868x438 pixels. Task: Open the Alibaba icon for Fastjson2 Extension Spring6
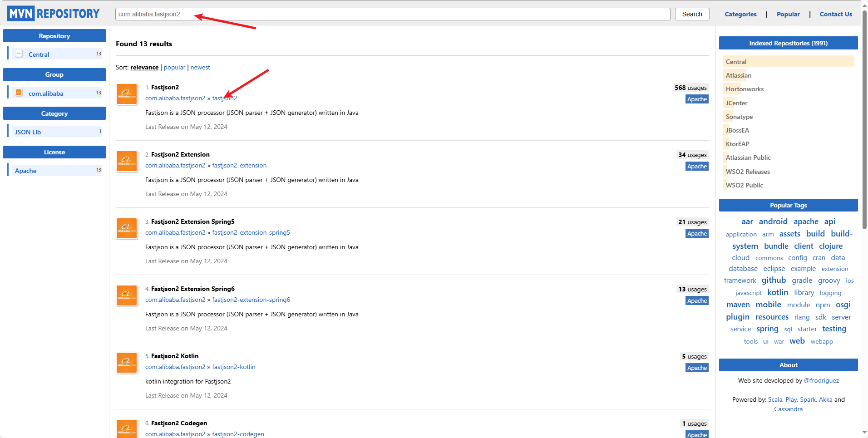pos(127,295)
